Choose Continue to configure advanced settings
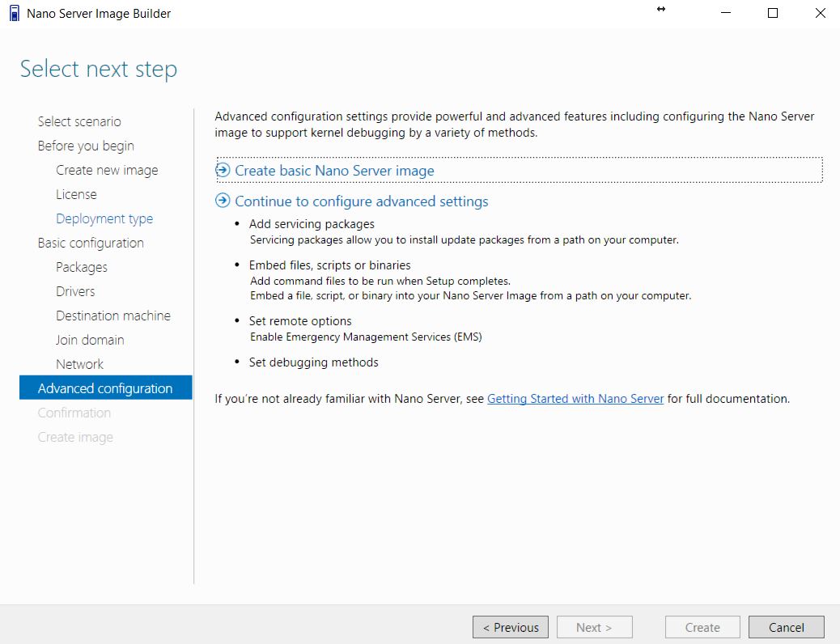The image size is (840, 644). tap(362, 201)
